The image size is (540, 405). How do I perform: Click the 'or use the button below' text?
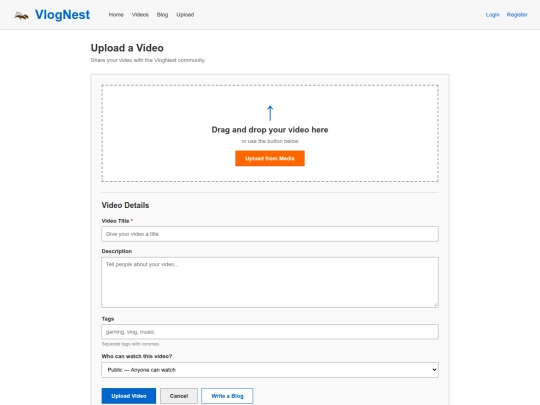(270, 141)
